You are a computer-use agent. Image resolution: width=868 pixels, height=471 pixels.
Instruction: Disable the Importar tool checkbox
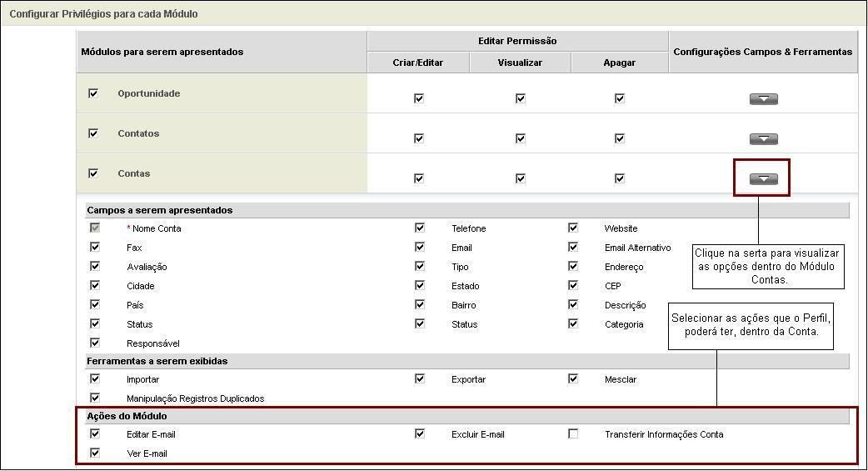click(95, 378)
